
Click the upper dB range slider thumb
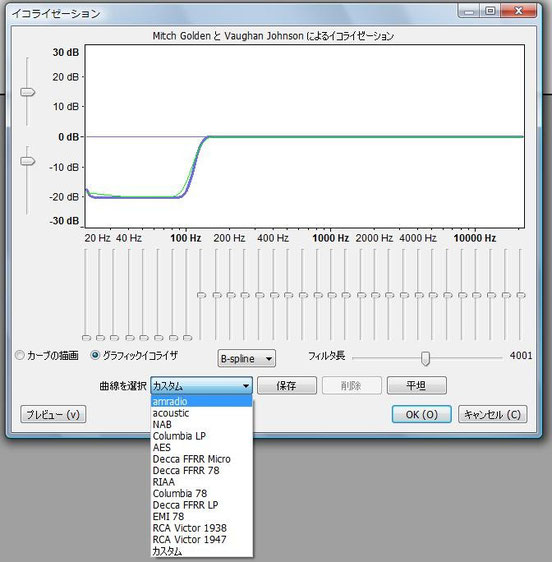[x=28, y=92]
